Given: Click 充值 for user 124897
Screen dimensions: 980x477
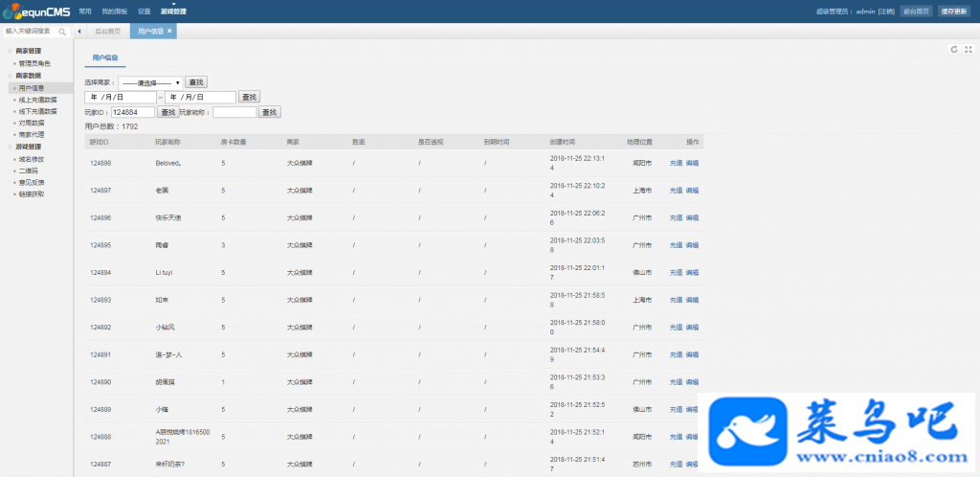Looking at the screenshot, I should point(676,191).
